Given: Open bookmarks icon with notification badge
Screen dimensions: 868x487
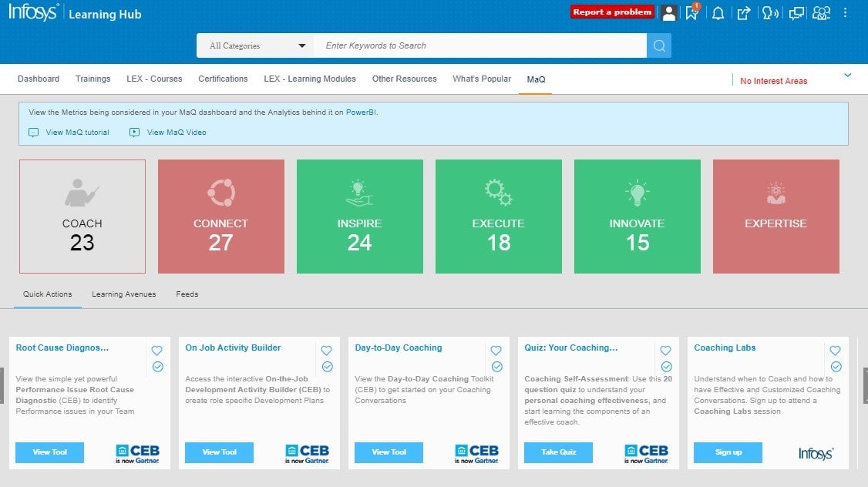Looking at the screenshot, I should (x=692, y=12).
